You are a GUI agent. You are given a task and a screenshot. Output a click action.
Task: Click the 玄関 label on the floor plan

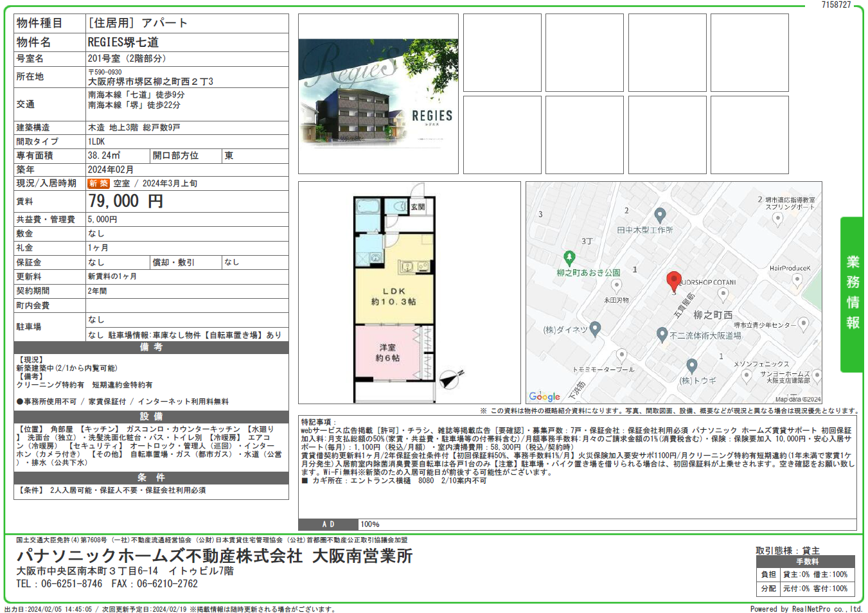point(418,207)
